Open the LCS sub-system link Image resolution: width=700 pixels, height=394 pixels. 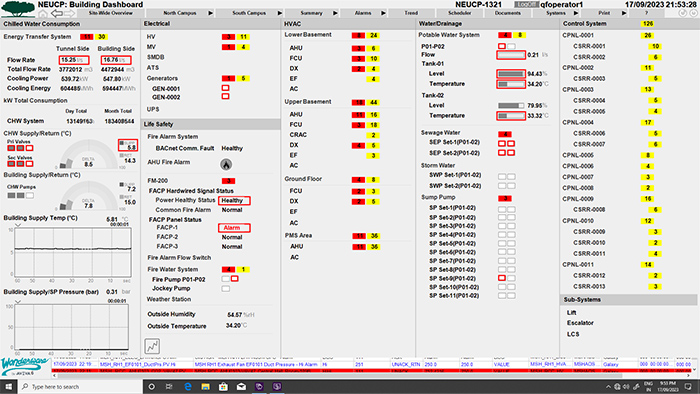573,334
